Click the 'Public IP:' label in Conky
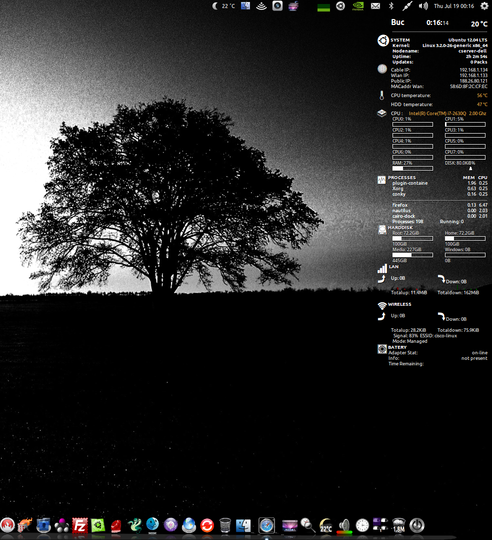This screenshot has height=540, width=492. pos(401,81)
